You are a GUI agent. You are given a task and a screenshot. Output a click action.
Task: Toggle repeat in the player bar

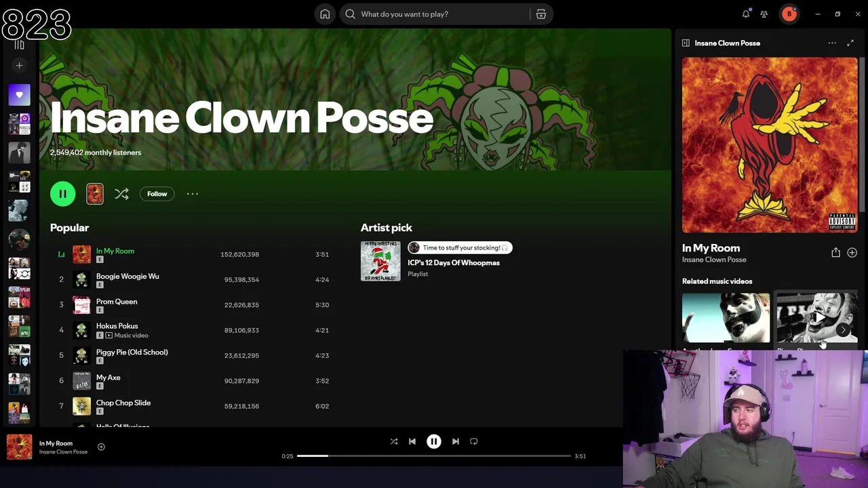click(474, 441)
